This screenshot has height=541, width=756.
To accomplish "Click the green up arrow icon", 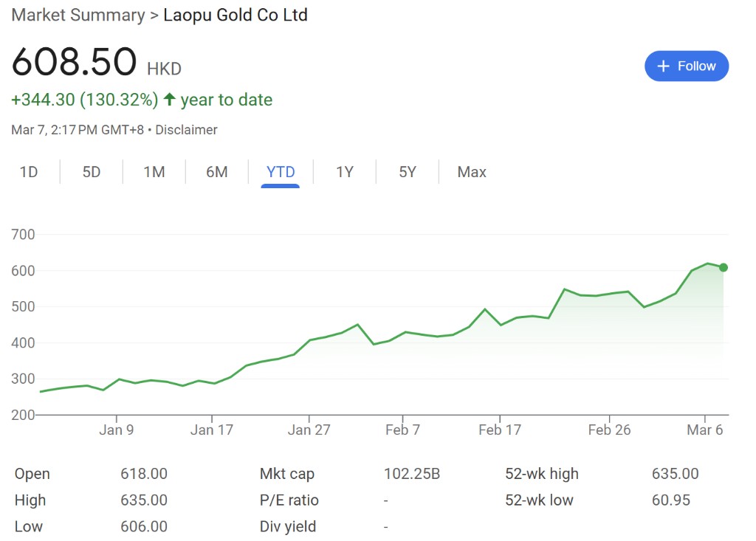I will click(170, 100).
